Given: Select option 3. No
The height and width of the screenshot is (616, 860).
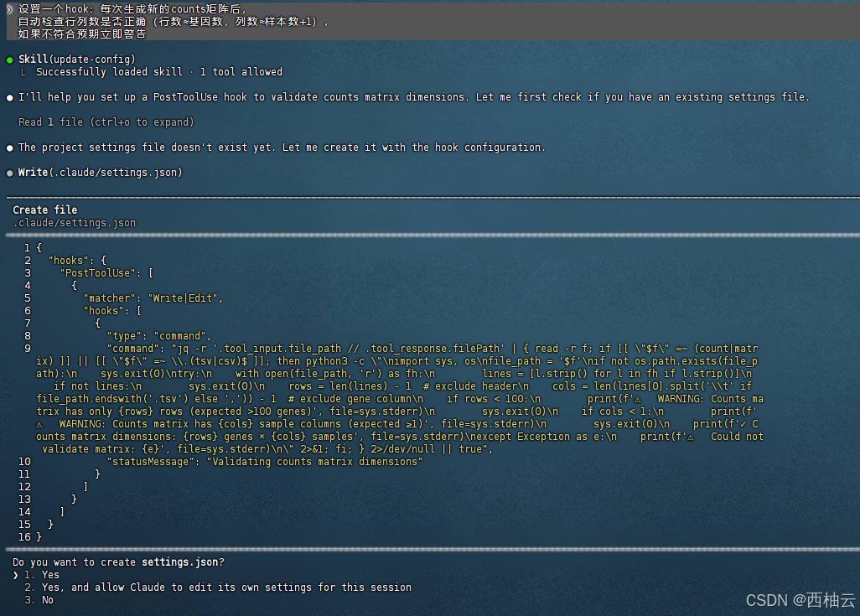Looking at the screenshot, I should click(x=39, y=599).
